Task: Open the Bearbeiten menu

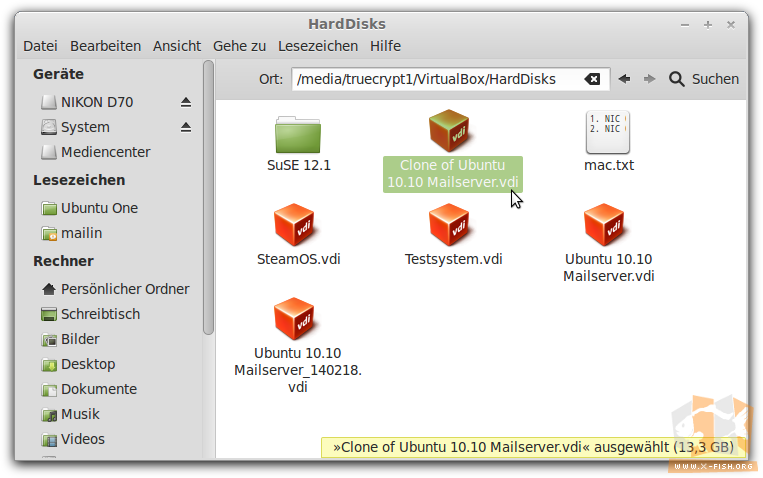Action: 106,46
